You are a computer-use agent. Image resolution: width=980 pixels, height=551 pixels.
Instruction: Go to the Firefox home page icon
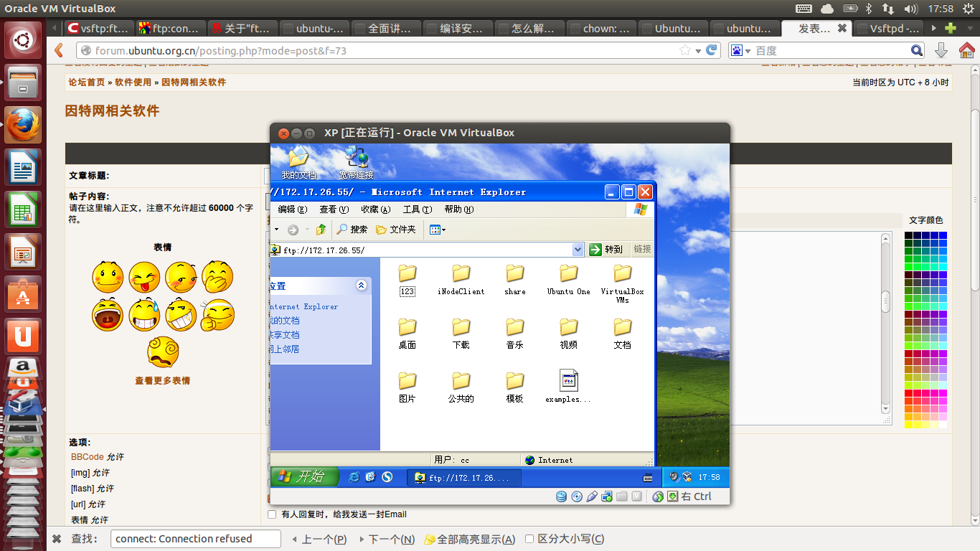(x=966, y=50)
